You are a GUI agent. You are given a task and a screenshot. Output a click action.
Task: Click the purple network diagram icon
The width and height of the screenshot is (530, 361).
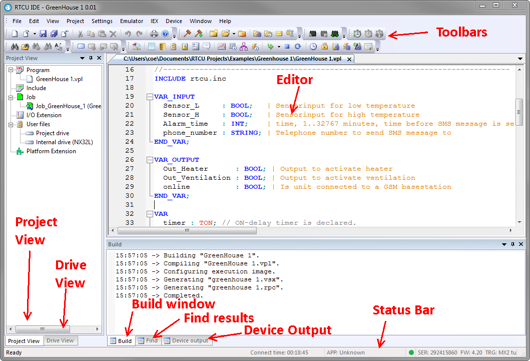click(244, 46)
